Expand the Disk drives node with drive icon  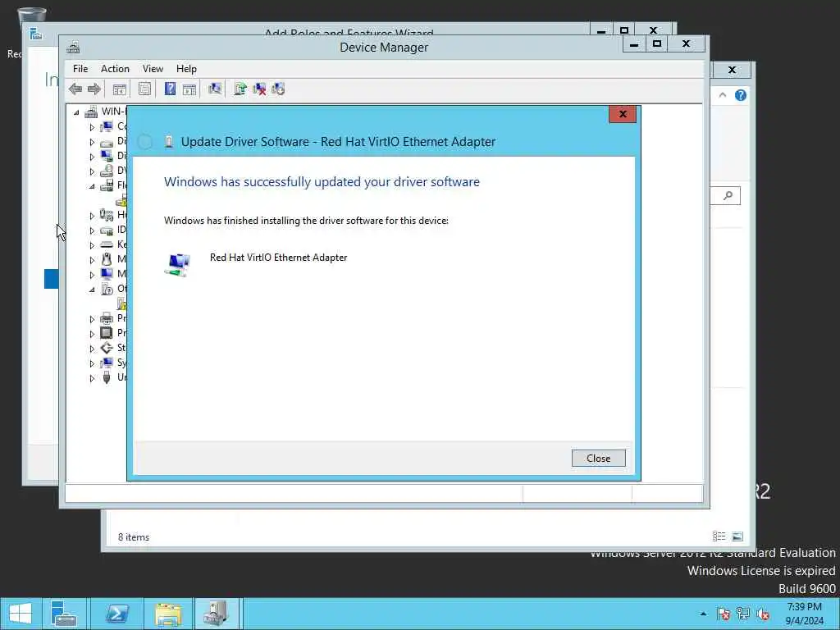92,142
